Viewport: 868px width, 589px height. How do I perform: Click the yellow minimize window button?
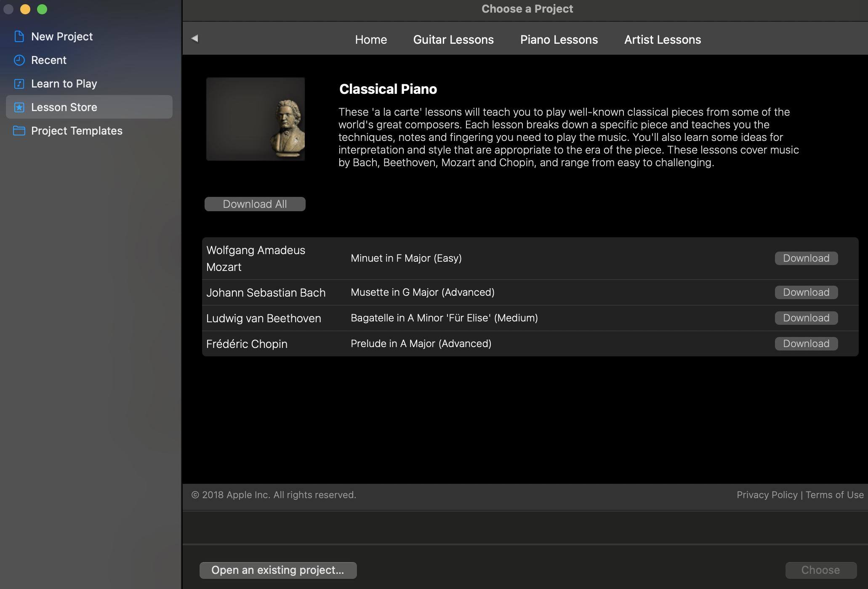(25, 9)
